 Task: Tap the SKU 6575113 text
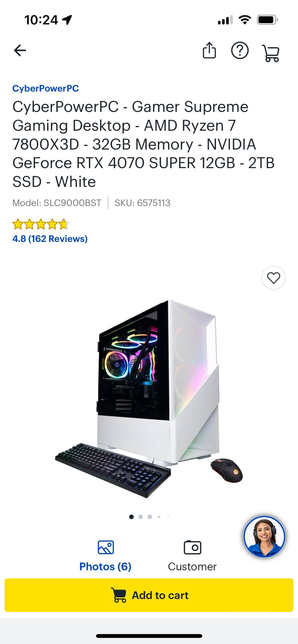click(142, 203)
